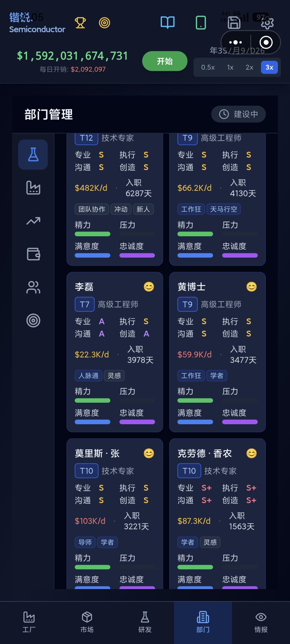Switch to the 市场 bottom tab
The height and width of the screenshot is (644, 290).
pyautogui.click(x=87, y=623)
